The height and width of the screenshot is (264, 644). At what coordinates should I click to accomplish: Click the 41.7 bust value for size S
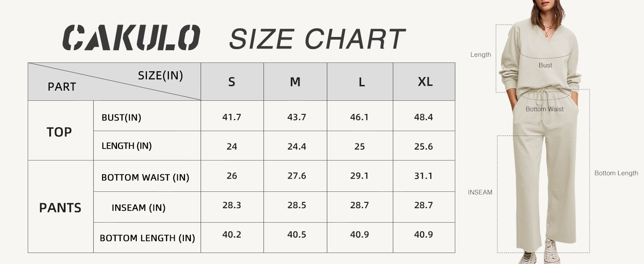click(232, 117)
